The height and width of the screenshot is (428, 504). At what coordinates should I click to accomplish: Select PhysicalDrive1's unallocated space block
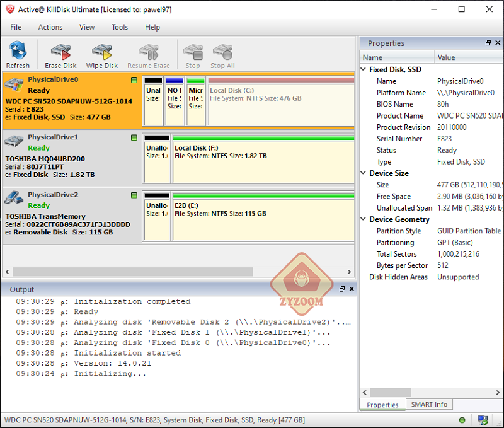pyautogui.click(x=157, y=159)
